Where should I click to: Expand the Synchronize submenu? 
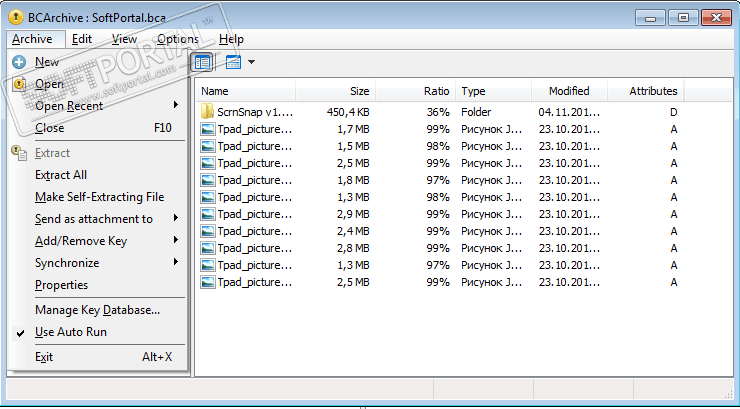coord(97,263)
